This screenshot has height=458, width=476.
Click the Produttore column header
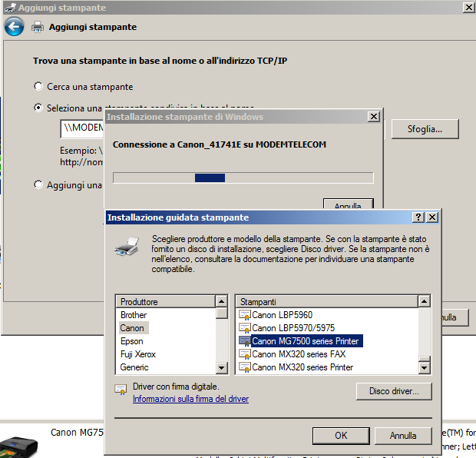point(166,301)
